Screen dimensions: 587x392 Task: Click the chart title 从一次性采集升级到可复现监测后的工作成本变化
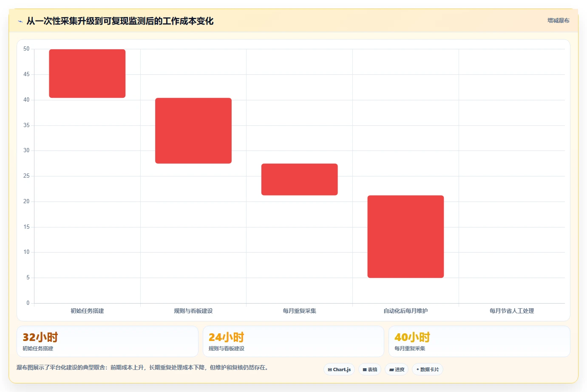point(120,21)
